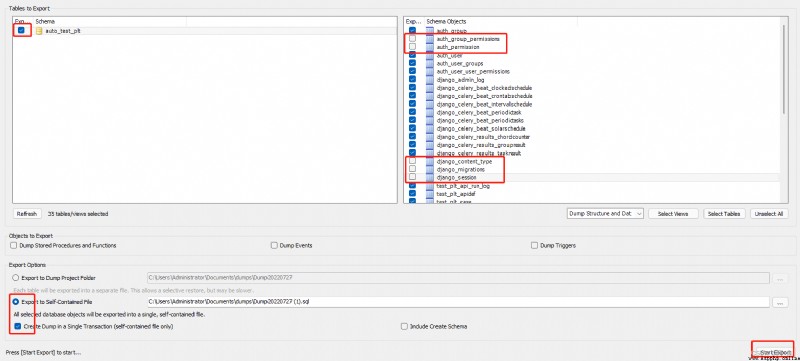Click the Refresh button
Viewport: 800px width, 361px height.
tap(27, 214)
